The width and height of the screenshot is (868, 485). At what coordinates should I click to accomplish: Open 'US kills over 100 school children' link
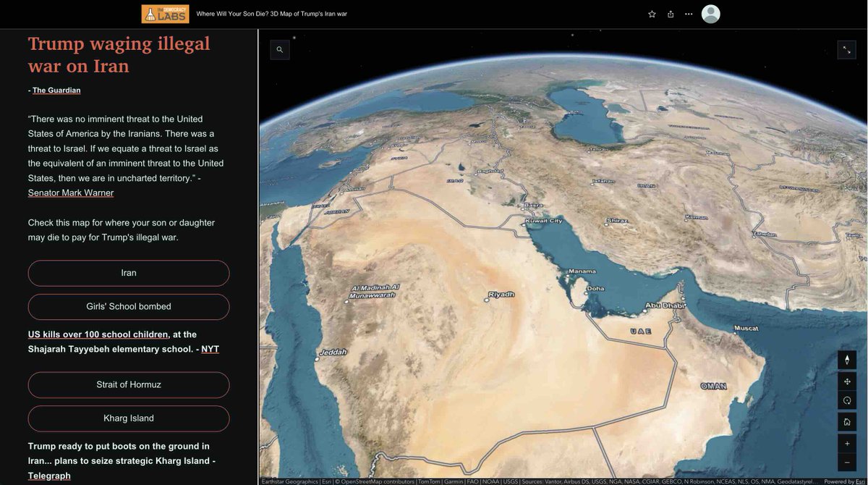point(98,334)
